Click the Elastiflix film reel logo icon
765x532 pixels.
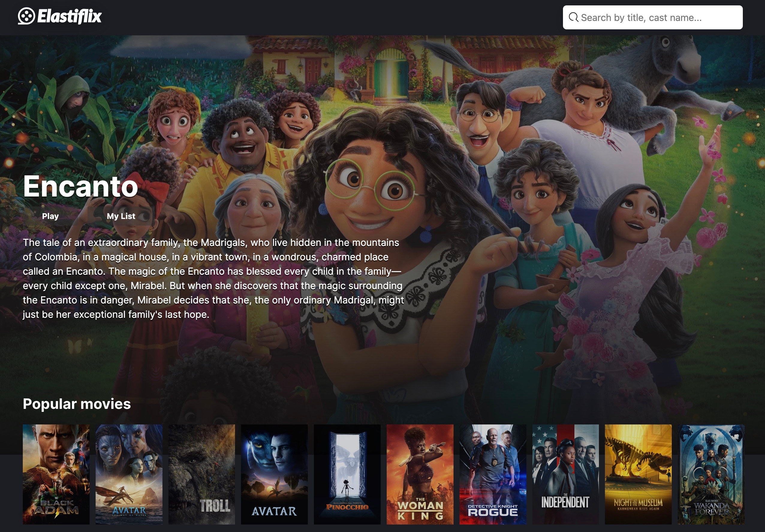point(26,16)
